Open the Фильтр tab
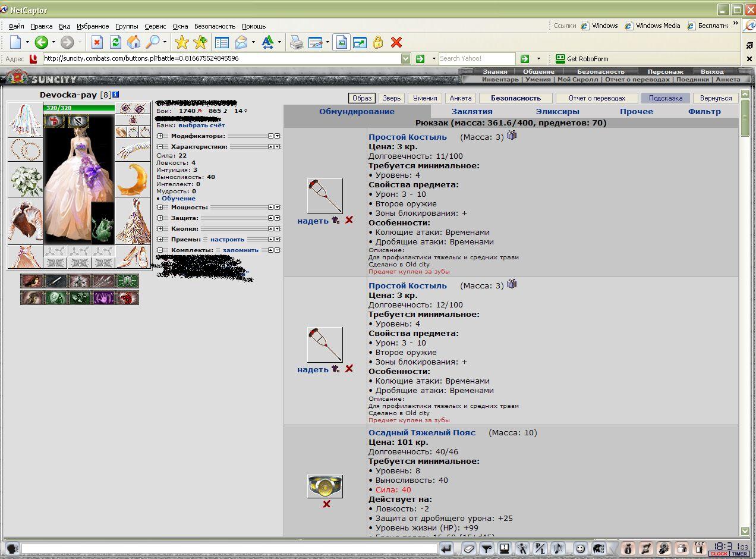Image resolution: width=756 pixels, height=559 pixels. coord(704,111)
